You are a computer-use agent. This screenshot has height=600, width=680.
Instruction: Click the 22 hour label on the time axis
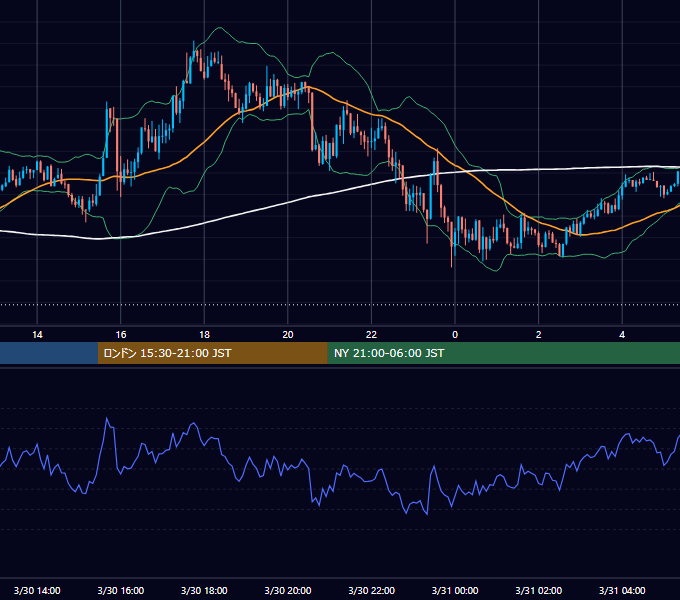(372, 335)
